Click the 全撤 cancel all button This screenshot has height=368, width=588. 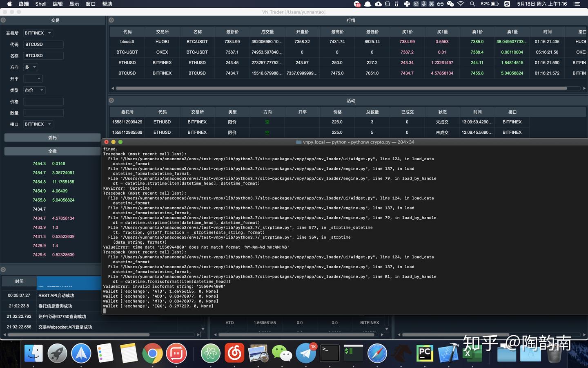(52, 151)
